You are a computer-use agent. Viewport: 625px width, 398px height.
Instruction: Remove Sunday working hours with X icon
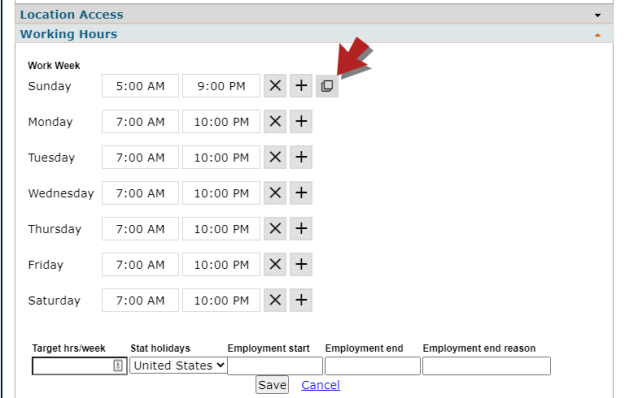click(275, 86)
